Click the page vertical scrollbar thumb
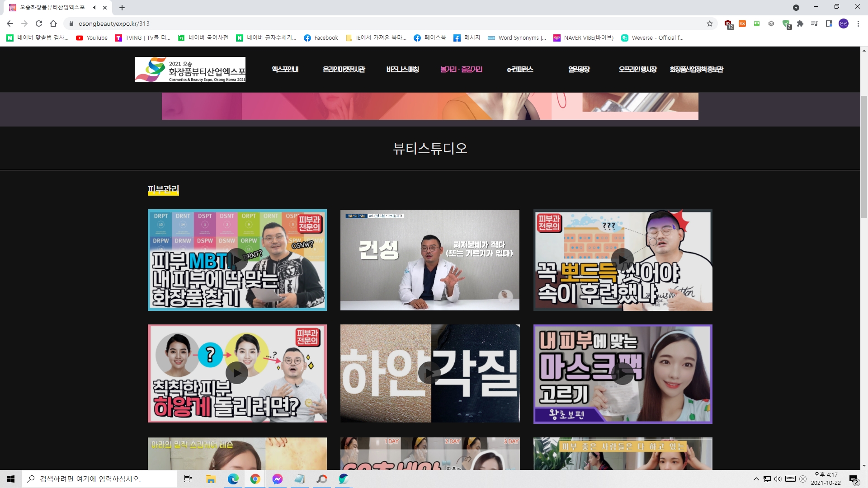Screen dimensions: 868x488 [864, 157]
